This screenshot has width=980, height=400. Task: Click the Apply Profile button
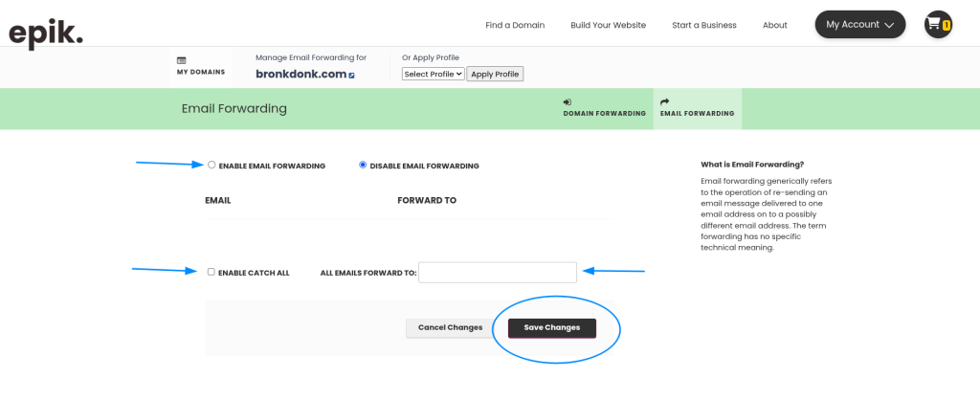click(495, 74)
